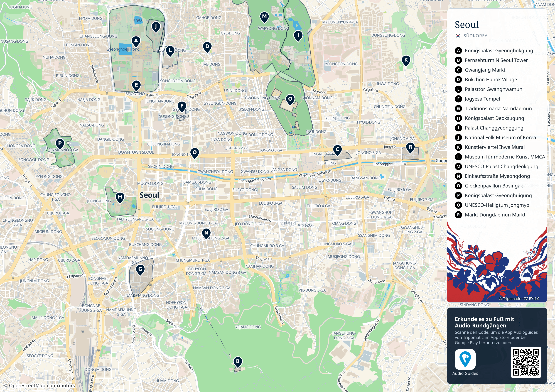Viewport: 555px width, 392px height.
Task: Click legend entry Bukchon Hanok Village
Action: [x=486, y=80]
